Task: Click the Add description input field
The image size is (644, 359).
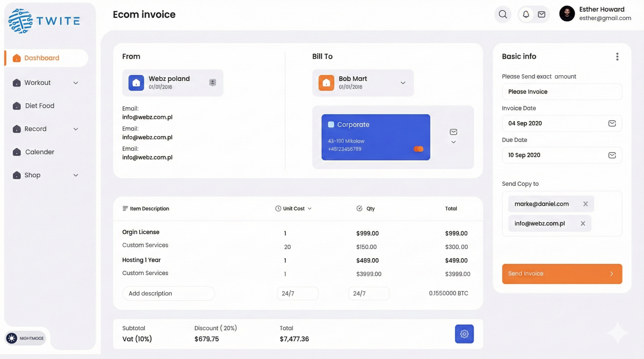Action: tap(169, 293)
